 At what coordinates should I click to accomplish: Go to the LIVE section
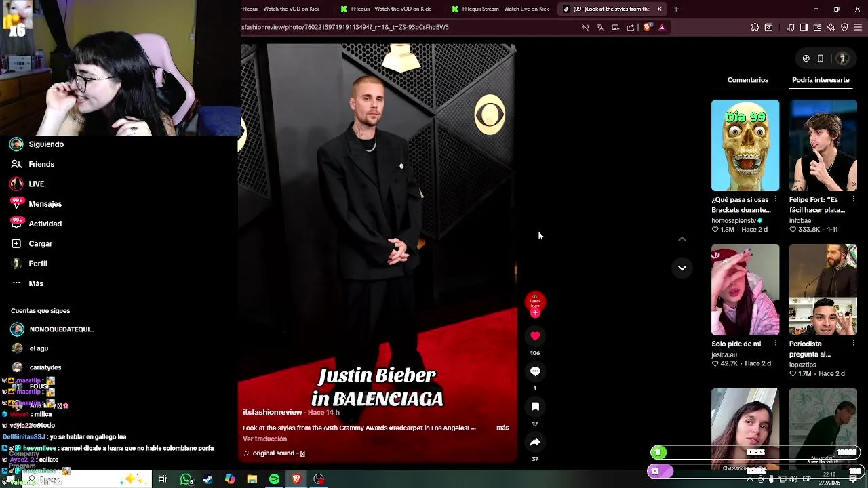(x=27, y=184)
